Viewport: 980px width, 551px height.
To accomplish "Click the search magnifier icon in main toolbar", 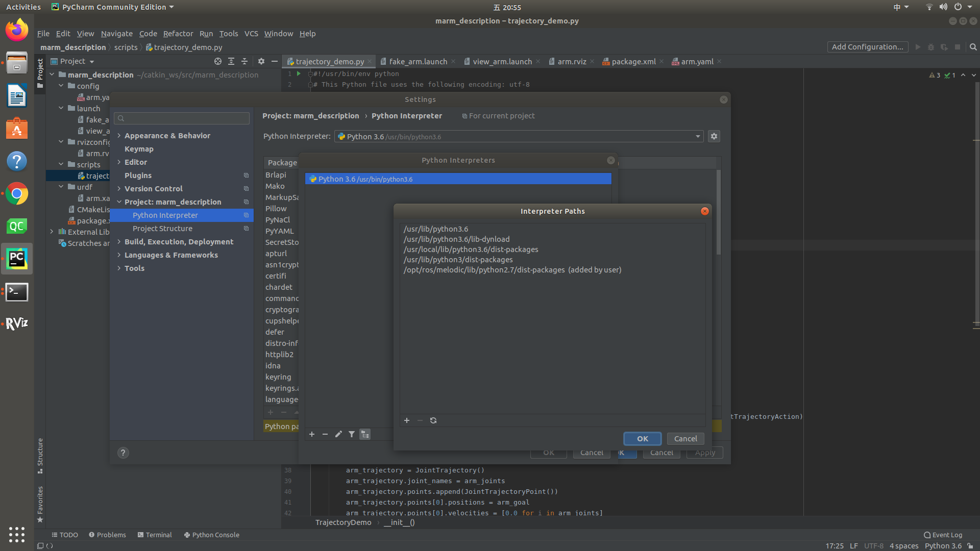I will pos(973,47).
